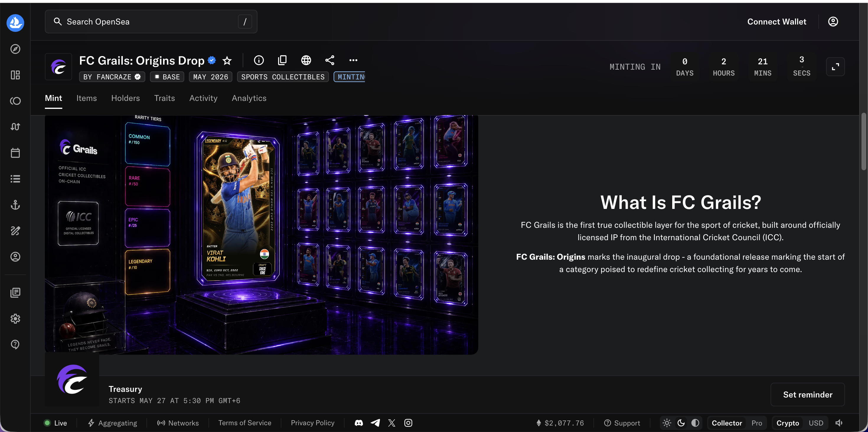Switch to the Items tab

point(87,98)
